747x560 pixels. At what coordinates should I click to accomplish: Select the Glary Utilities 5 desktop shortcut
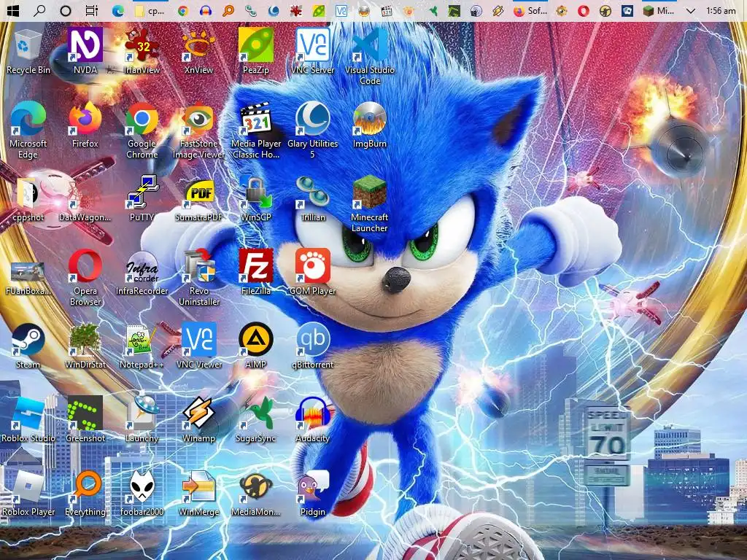click(312, 130)
